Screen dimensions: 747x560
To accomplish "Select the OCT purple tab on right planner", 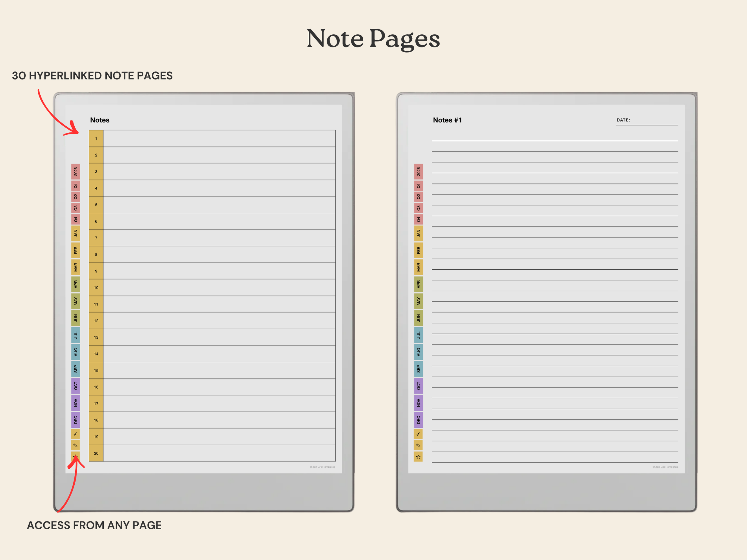I will pyautogui.click(x=418, y=386).
